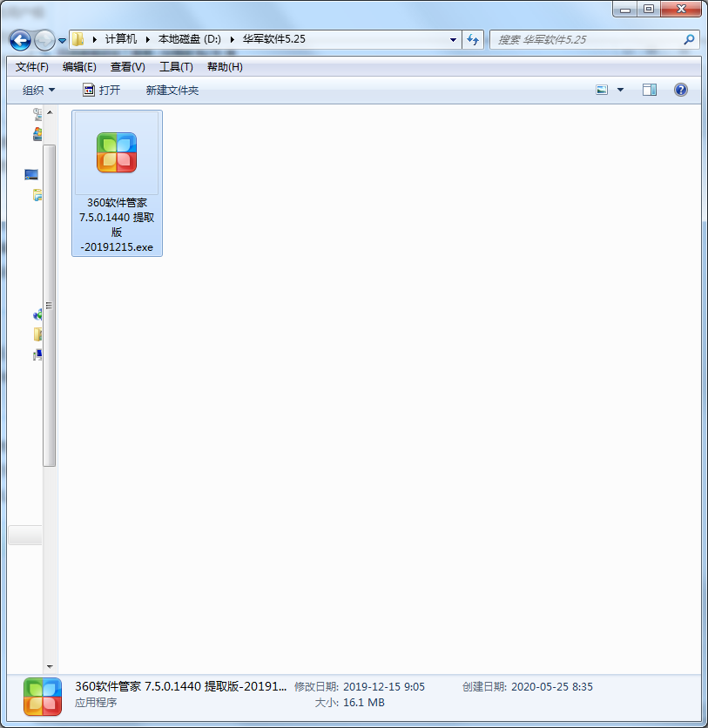The height and width of the screenshot is (728, 708).
Task: Click the modified date 2019-12-15 9:05
Action: pyautogui.click(x=383, y=687)
